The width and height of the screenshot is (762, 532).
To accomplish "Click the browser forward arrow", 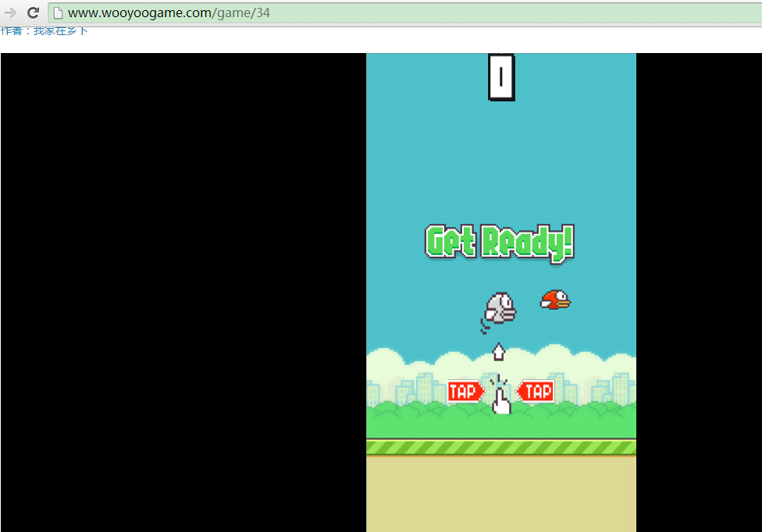I will pyautogui.click(x=11, y=12).
